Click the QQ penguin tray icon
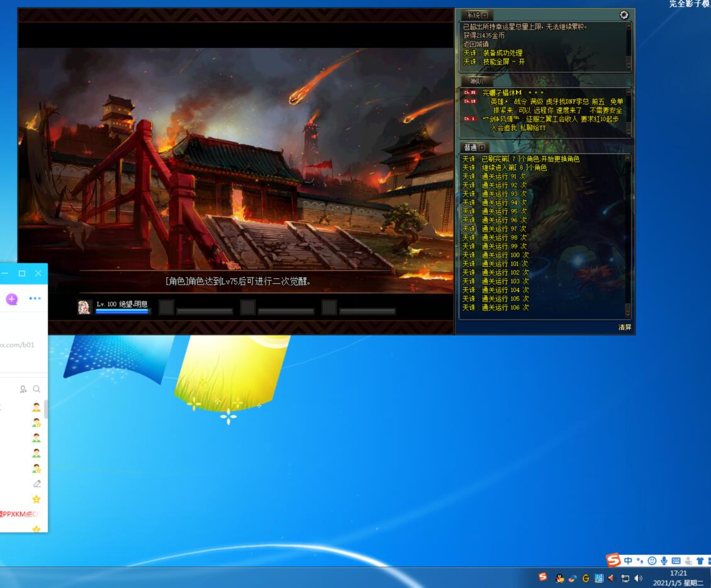 pos(559,578)
